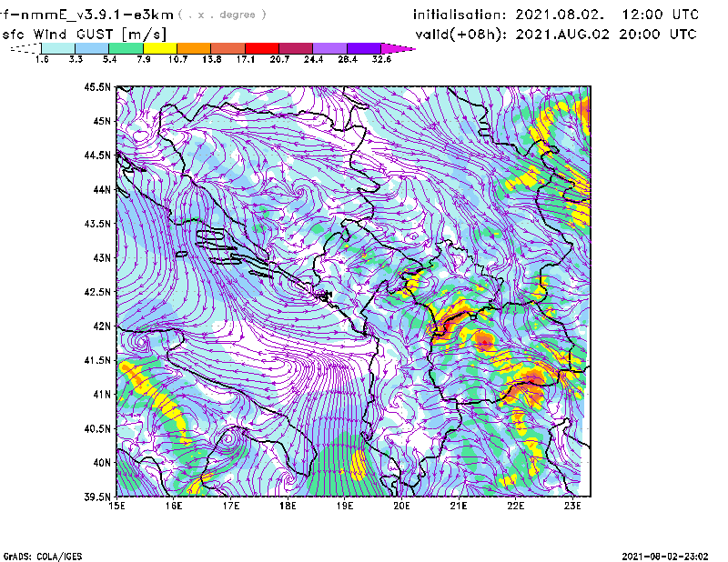This screenshot has width=728, height=562.
Task: Click the 20E longitude label
Action: [x=401, y=506]
